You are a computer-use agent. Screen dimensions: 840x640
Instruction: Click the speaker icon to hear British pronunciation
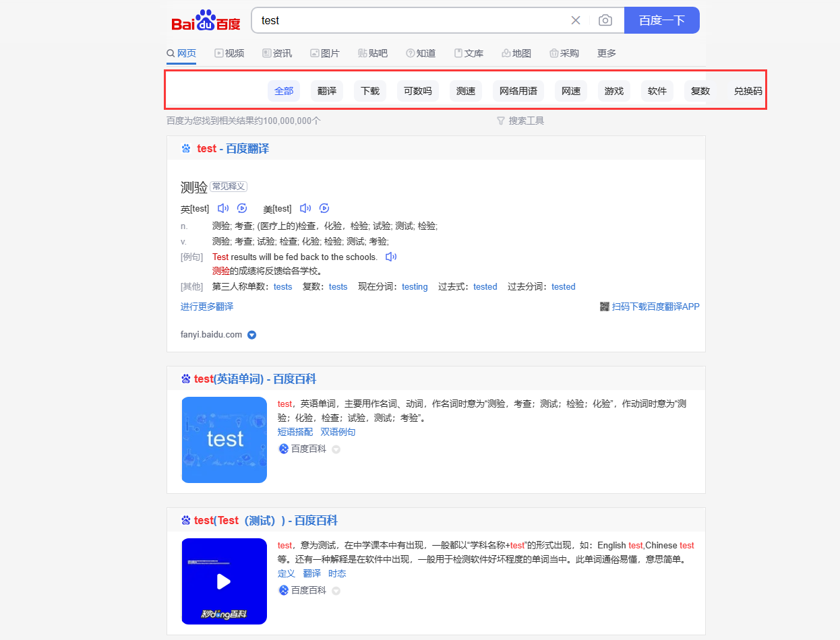[222, 208]
